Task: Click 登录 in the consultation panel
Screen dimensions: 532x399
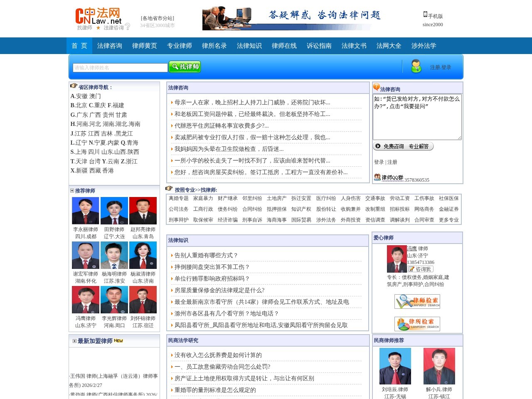Action: click(x=378, y=163)
